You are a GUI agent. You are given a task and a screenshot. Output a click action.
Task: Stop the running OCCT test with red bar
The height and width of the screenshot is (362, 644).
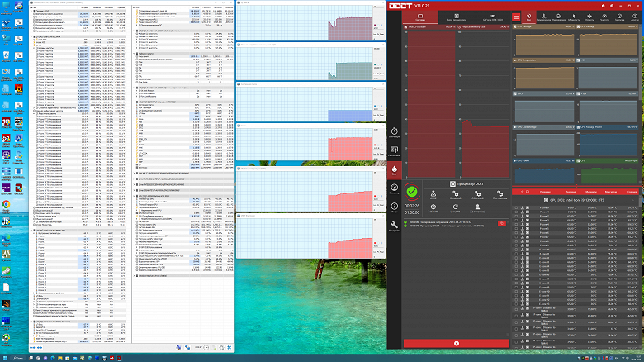pyautogui.click(x=457, y=343)
